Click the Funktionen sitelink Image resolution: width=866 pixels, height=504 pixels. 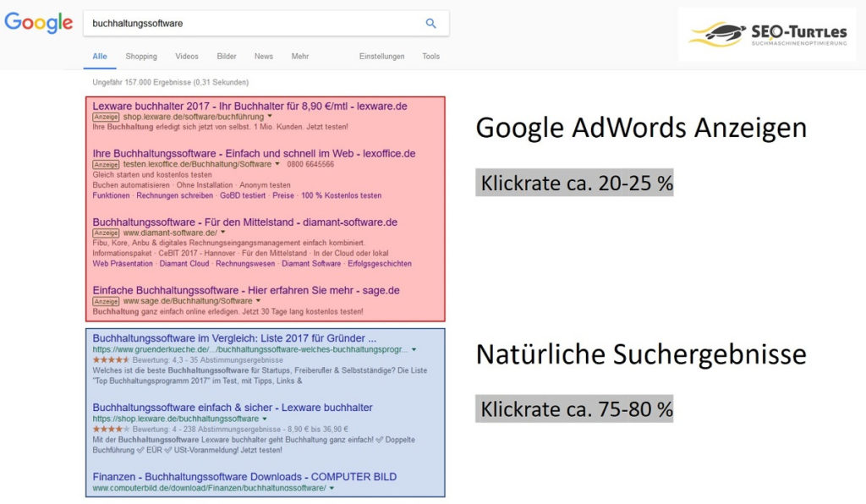111,195
